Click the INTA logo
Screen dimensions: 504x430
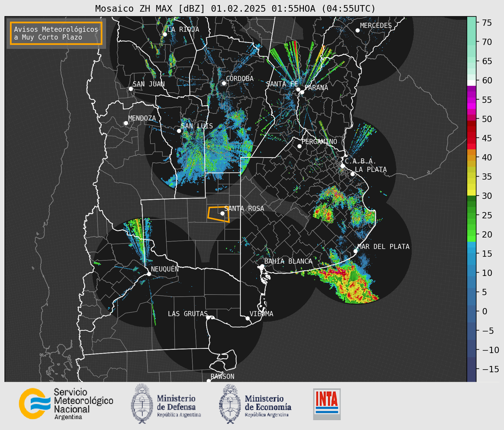click(327, 404)
